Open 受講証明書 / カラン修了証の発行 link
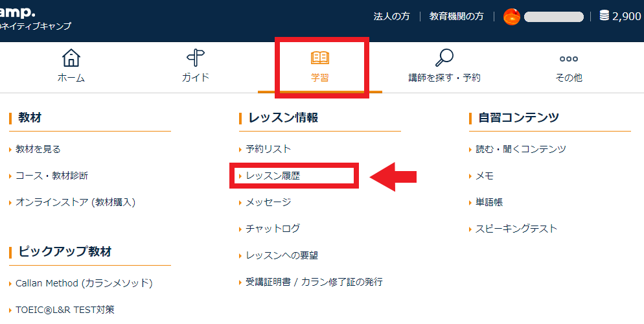Viewport: 644px width, 324px height. [314, 282]
